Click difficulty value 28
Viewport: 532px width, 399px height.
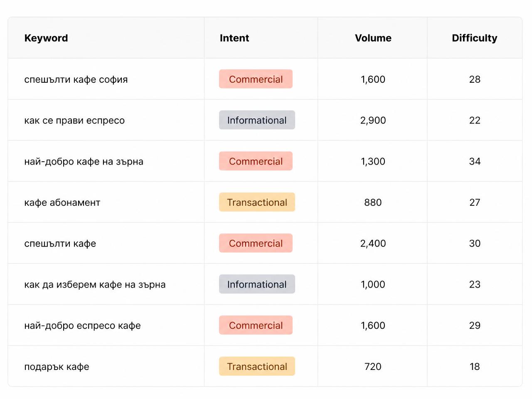(475, 79)
